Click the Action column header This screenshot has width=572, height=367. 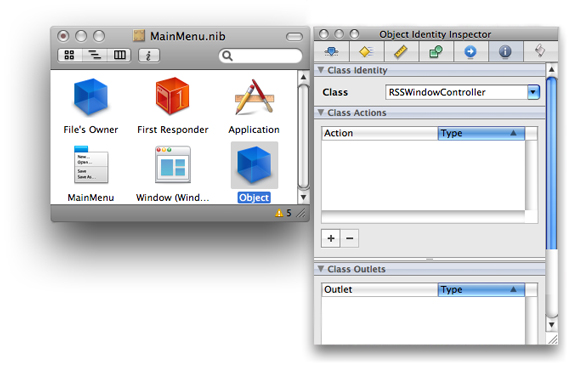coord(379,133)
